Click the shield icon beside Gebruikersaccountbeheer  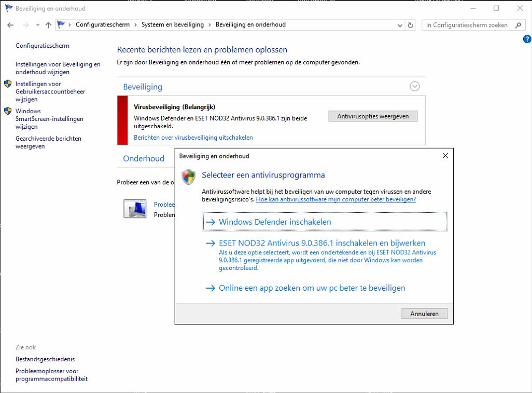pyautogui.click(x=8, y=84)
